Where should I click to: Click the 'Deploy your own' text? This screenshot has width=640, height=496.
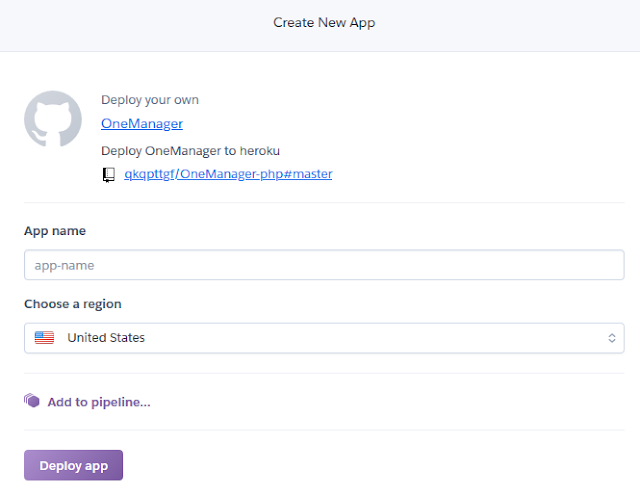click(150, 100)
